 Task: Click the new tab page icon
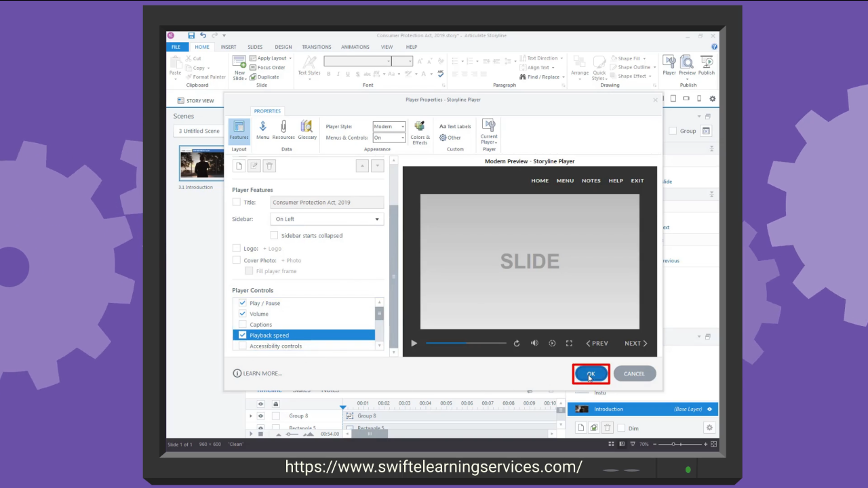[x=239, y=165]
